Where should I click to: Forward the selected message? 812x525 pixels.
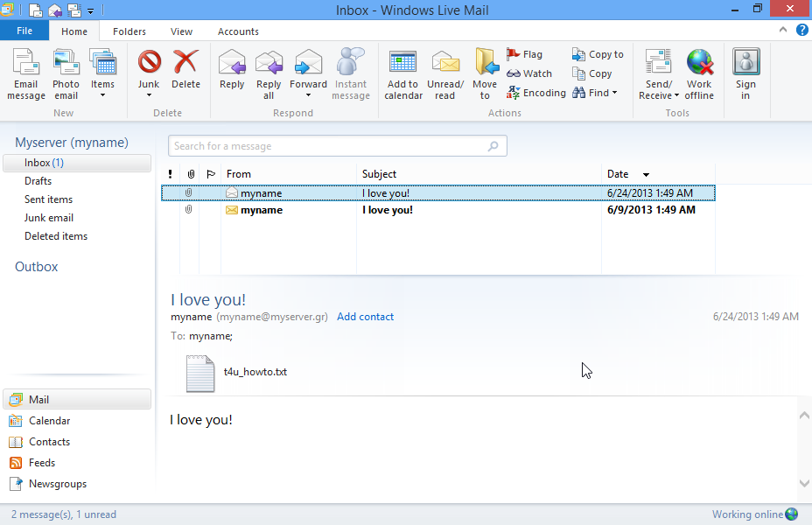[x=308, y=69]
